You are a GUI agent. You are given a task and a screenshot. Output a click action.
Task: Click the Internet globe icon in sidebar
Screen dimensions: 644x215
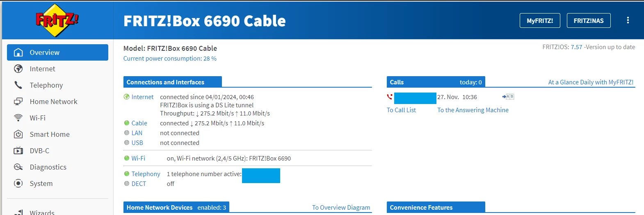tap(18, 69)
